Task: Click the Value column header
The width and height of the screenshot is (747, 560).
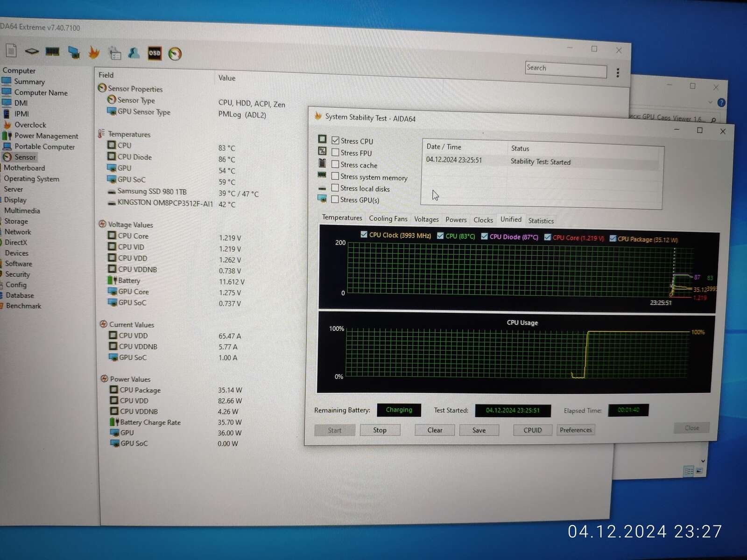Action: tap(227, 78)
